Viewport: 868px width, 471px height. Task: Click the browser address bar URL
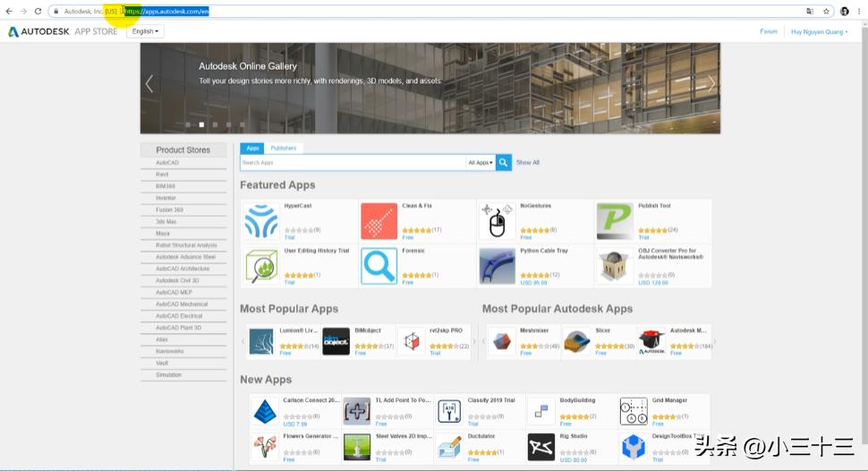[166, 11]
